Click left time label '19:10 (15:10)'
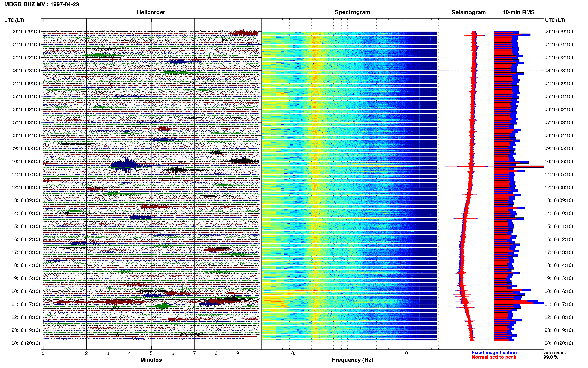The image size is (588, 368). coord(26,278)
